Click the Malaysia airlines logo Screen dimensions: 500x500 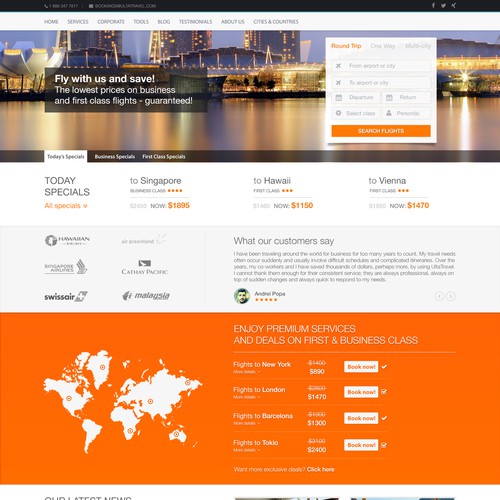(x=146, y=296)
